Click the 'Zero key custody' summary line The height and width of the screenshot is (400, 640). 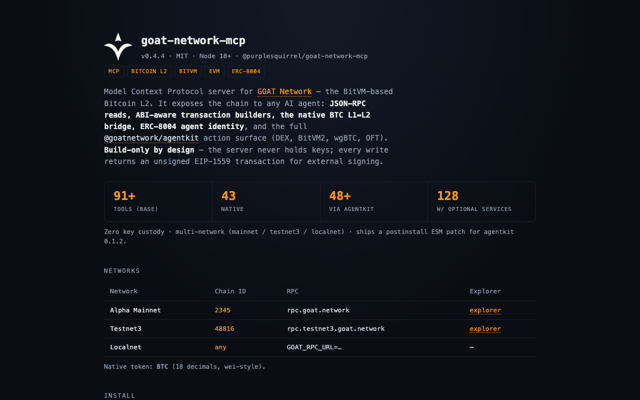pyautogui.click(x=309, y=236)
